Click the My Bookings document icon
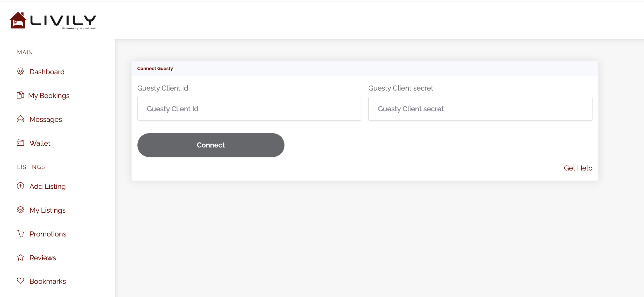644x297 pixels. pos(20,95)
